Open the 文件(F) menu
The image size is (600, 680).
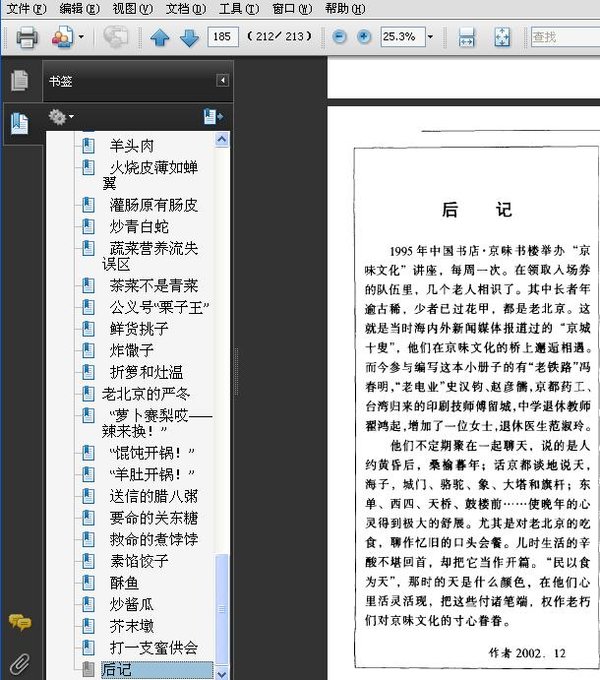coord(26,8)
